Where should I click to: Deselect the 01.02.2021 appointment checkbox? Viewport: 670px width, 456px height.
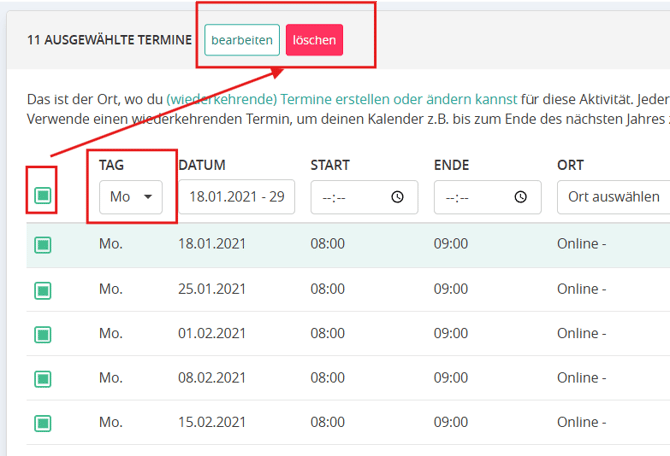click(x=42, y=334)
